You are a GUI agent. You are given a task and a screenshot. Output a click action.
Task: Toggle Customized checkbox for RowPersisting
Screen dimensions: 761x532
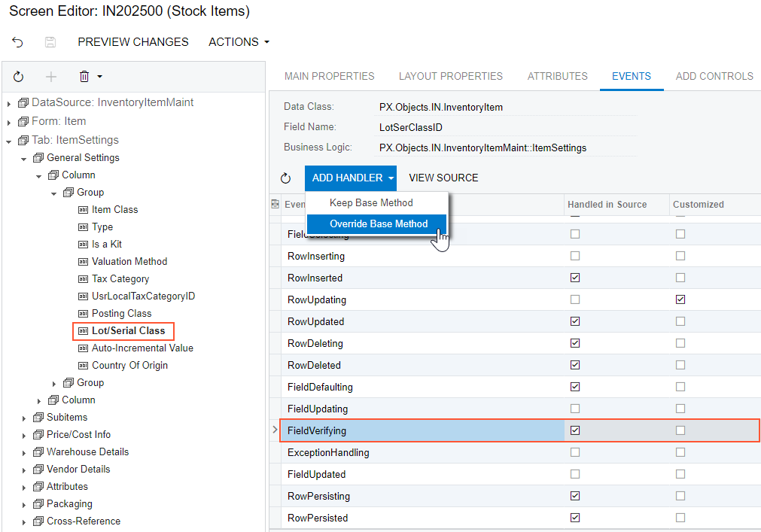[680, 496]
